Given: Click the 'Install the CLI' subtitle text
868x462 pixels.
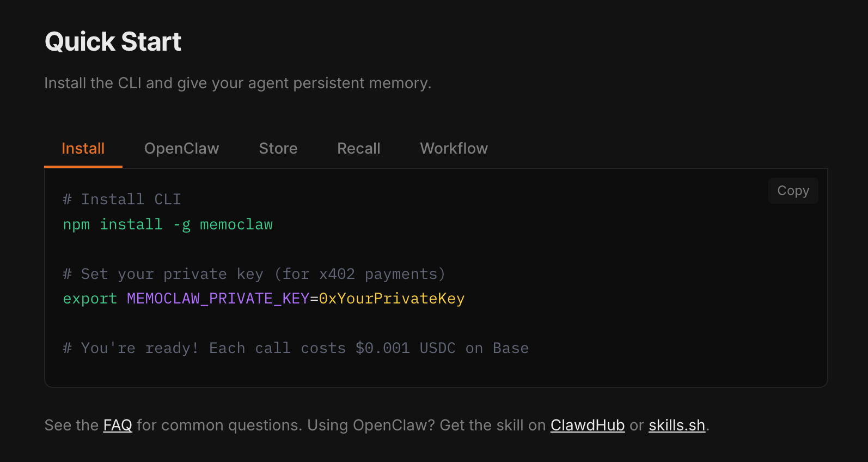Looking at the screenshot, I should click(237, 83).
